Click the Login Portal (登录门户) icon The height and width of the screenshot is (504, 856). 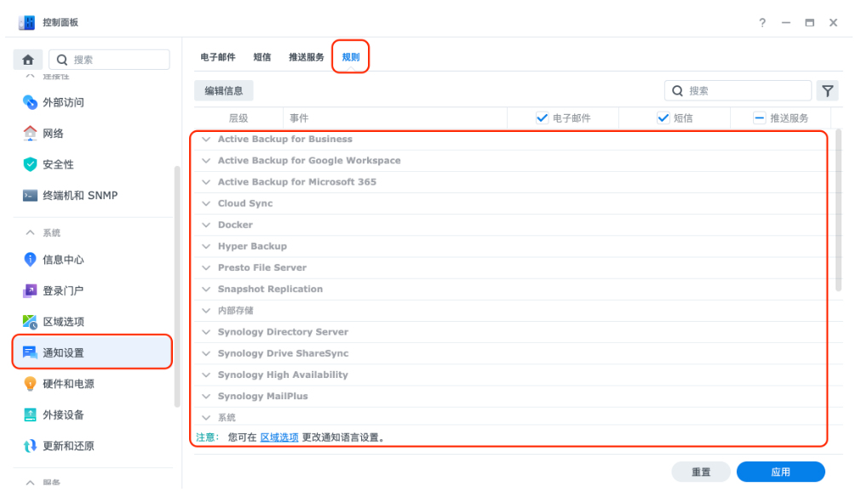point(30,290)
